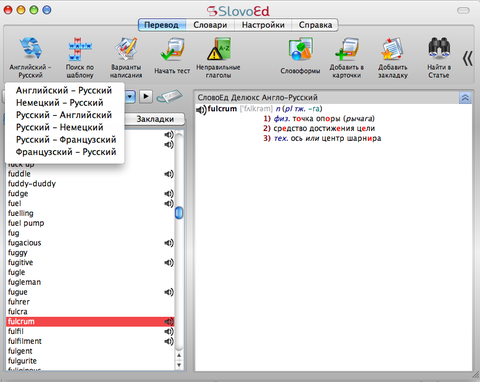Open Словоформы tool

point(300,57)
